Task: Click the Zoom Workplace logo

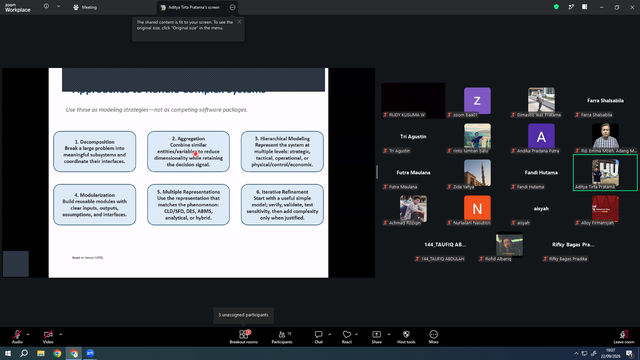Action: [x=18, y=8]
